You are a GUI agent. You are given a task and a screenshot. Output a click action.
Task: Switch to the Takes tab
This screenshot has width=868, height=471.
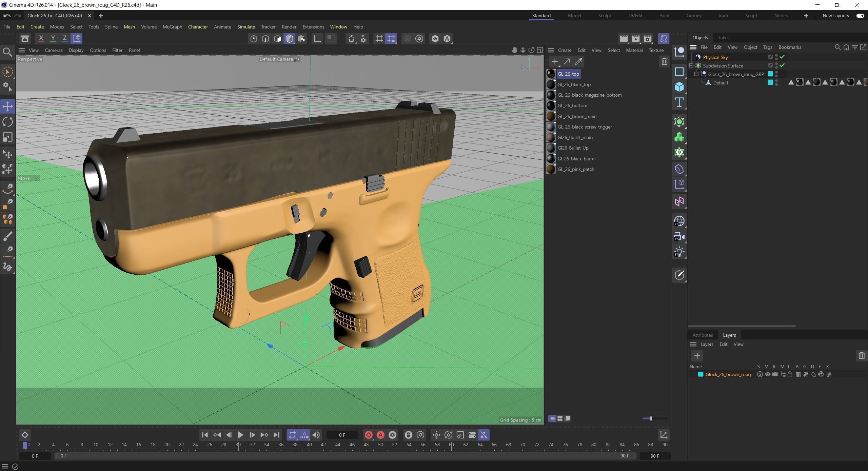[x=724, y=38]
